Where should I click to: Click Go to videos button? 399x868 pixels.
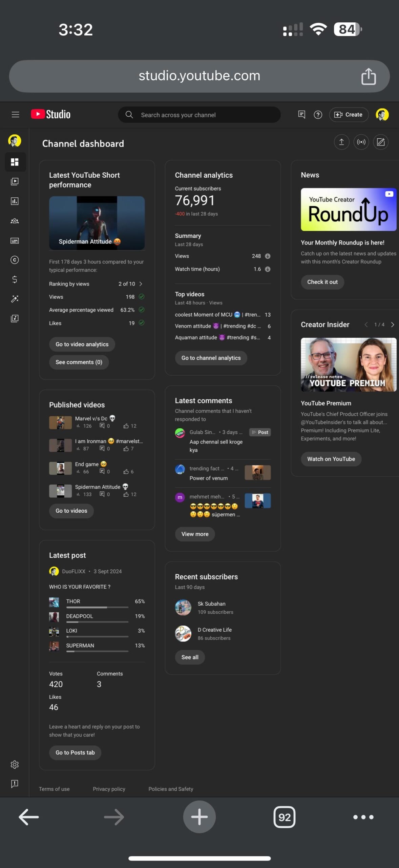tap(71, 511)
